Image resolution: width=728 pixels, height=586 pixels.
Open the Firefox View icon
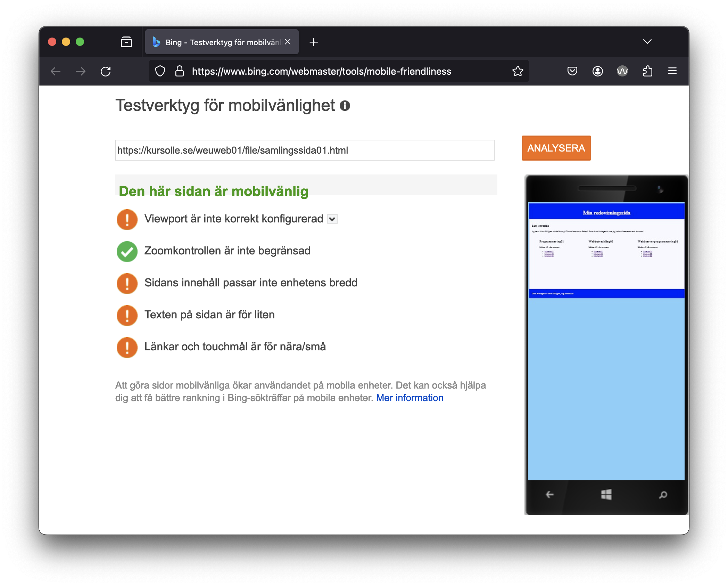(126, 42)
